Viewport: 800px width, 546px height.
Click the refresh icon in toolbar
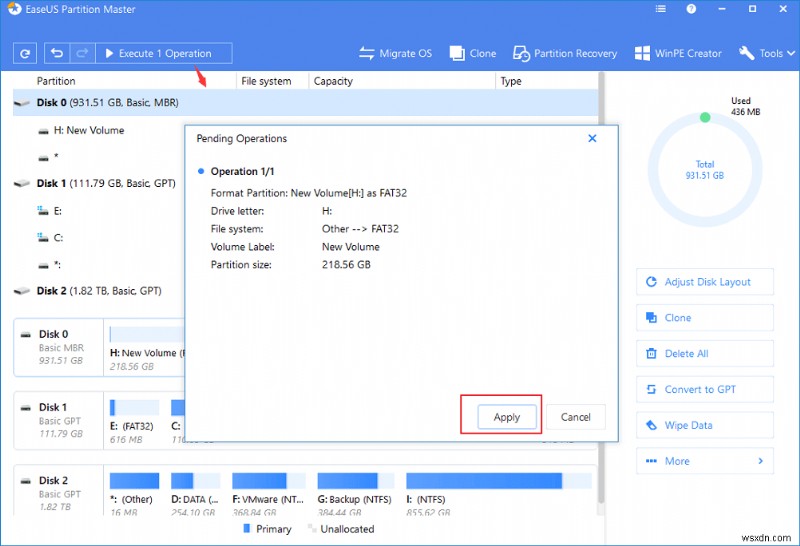(x=25, y=53)
